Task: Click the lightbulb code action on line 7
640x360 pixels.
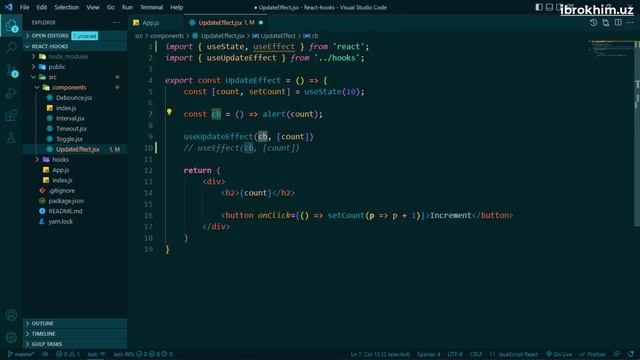Action: (x=169, y=112)
